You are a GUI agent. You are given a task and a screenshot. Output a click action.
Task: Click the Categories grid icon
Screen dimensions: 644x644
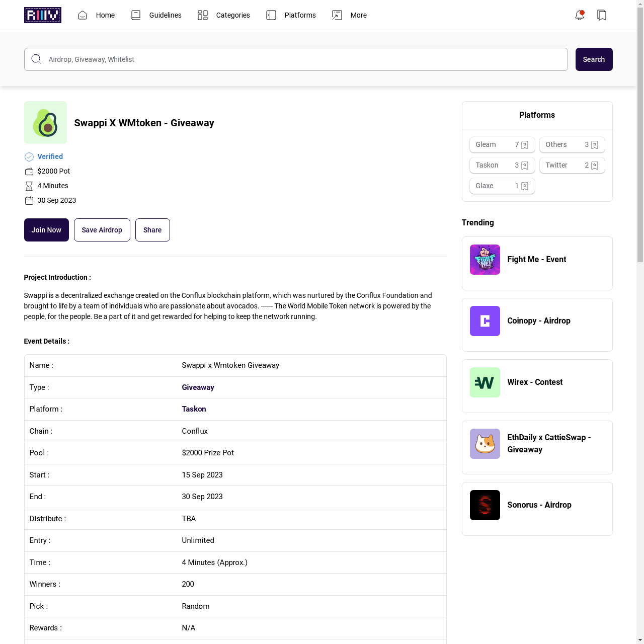coord(203,15)
